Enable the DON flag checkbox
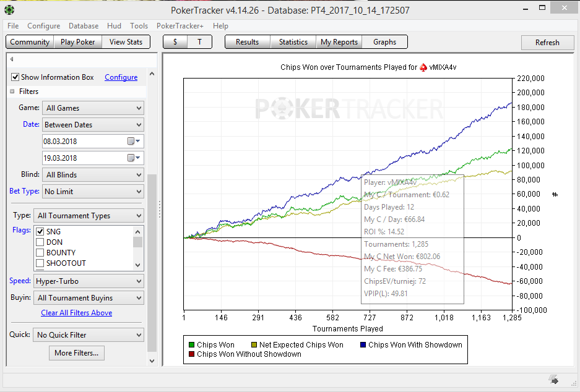The width and height of the screenshot is (580, 392). pyautogui.click(x=40, y=242)
